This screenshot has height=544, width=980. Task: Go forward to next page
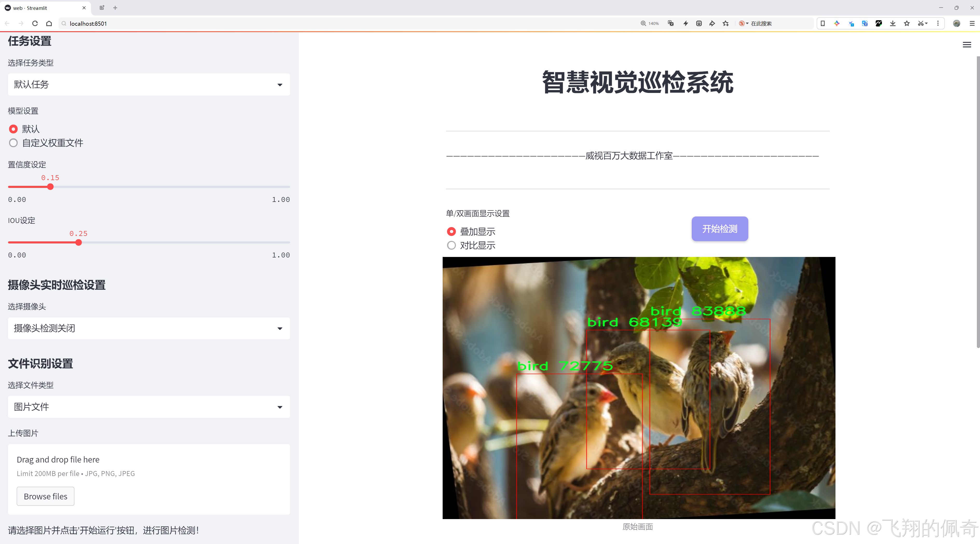point(21,23)
